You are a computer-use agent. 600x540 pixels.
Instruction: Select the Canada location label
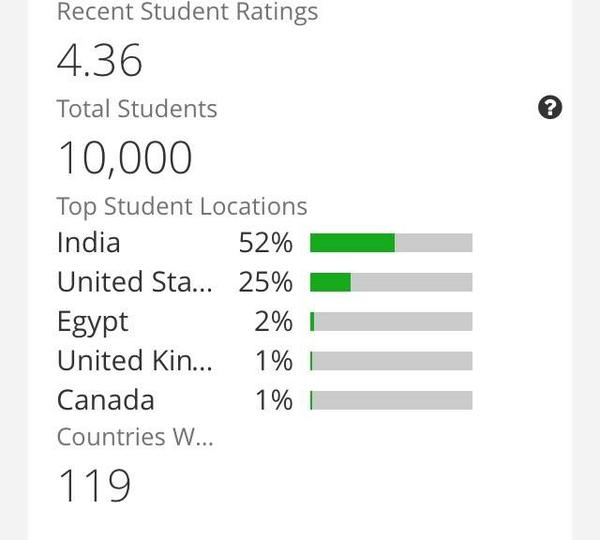point(106,400)
